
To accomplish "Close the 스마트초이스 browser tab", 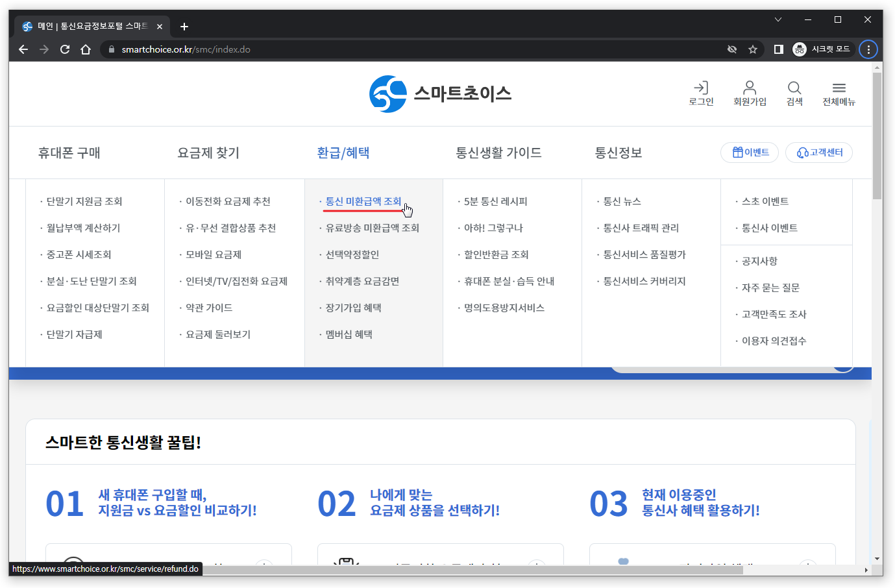I will coord(160,27).
